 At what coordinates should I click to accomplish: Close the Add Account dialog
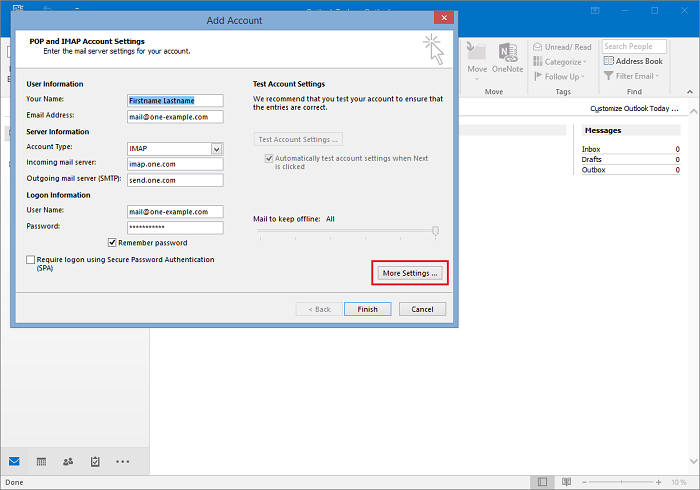[x=444, y=17]
